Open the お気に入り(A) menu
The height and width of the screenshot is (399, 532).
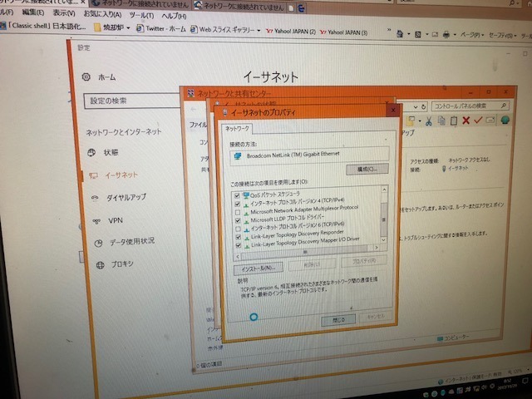[x=102, y=14]
